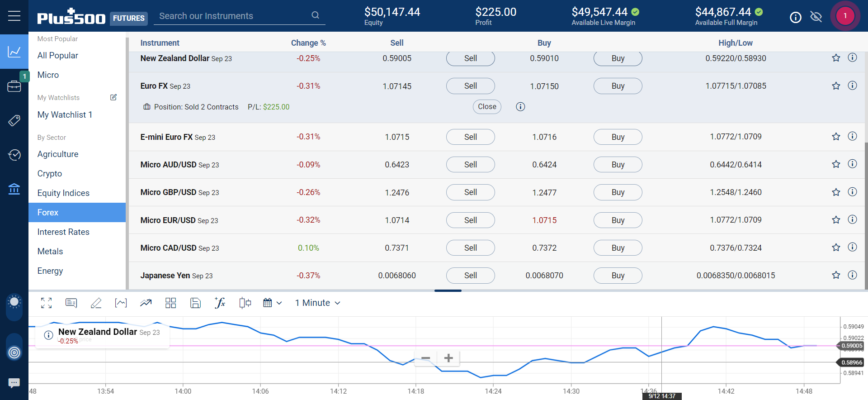868x400 pixels.
Task: Open the live chat bubble icon
Action: tap(14, 383)
